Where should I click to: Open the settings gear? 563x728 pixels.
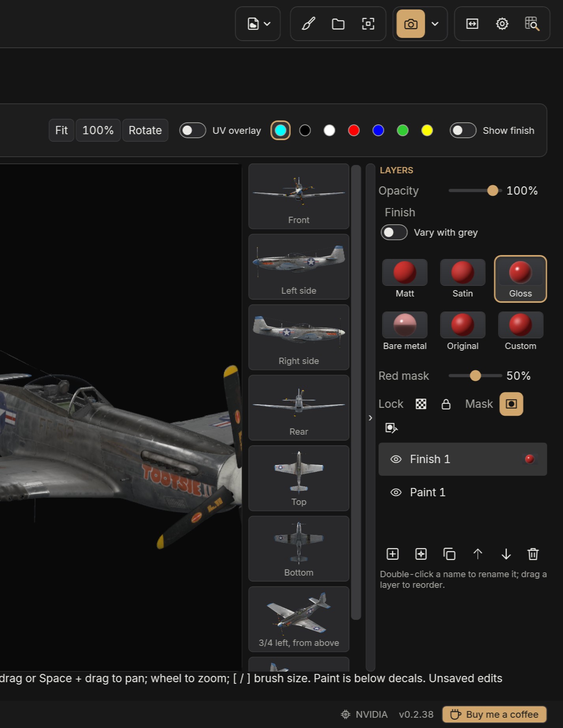502,24
